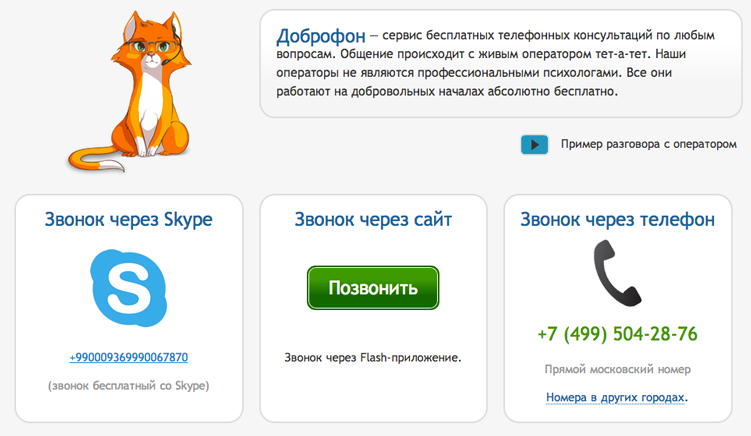Click the Прямой московский номер caption
Screen dimensions: 751x436
[616, 370]
